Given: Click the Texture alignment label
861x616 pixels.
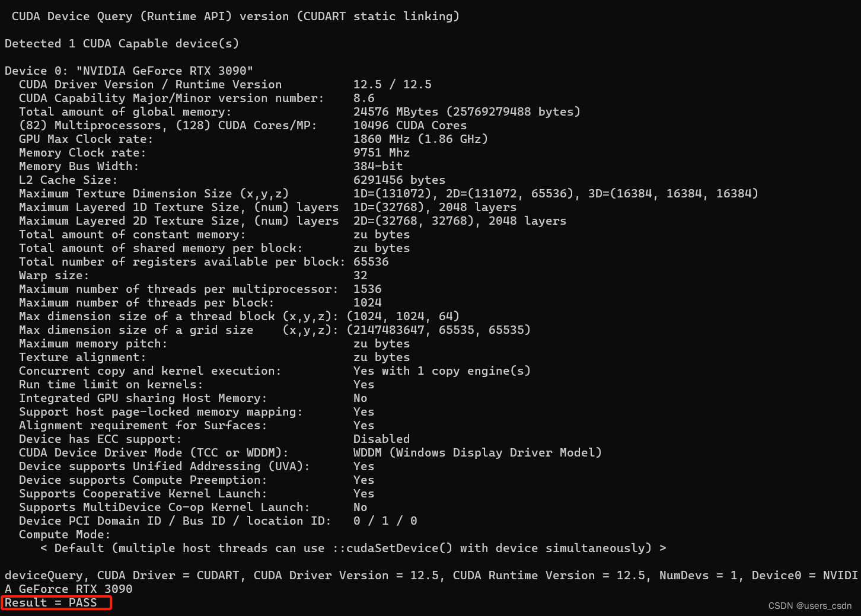Looking at the screenshot, I should 82,357.
